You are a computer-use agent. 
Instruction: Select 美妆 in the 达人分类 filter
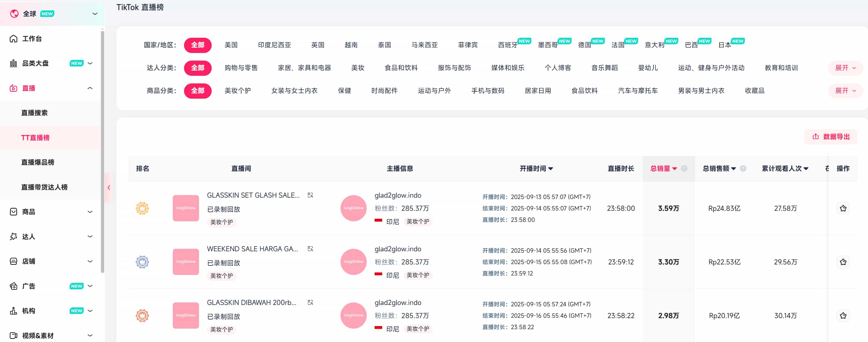358,68
